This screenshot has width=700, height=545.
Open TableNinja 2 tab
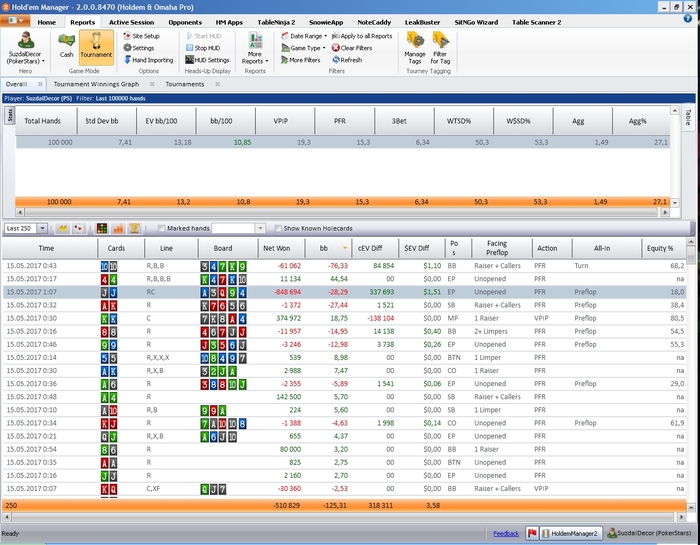[276, 22]
